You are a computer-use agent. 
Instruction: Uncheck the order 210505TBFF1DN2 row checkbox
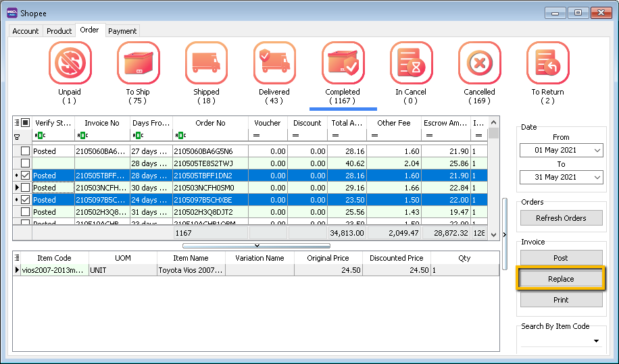(x=26, y=176)
